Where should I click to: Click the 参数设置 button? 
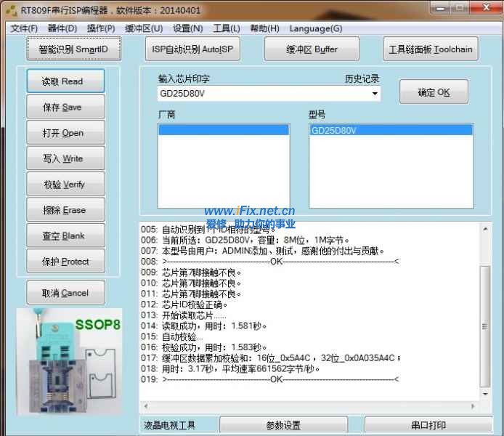click(x=283, y=425)
